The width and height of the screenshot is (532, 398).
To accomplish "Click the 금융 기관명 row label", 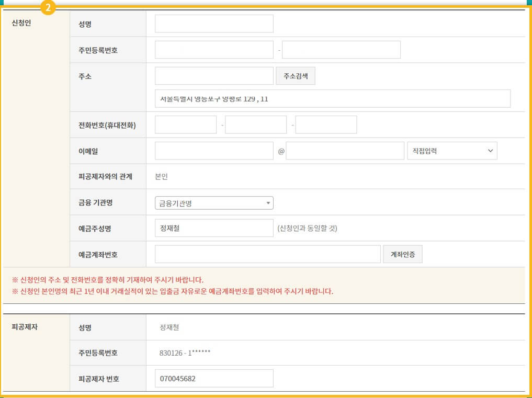I will point(95,203).
